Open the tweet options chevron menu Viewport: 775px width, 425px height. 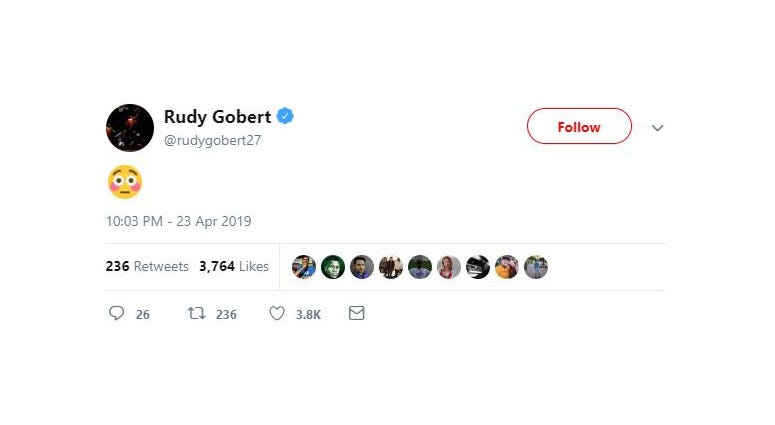(x=657, y=128)
